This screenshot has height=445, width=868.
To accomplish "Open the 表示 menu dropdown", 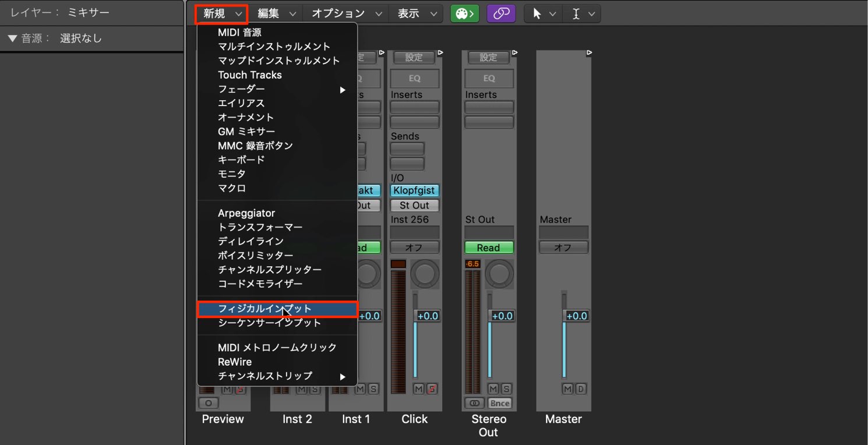I will (416, 13).
